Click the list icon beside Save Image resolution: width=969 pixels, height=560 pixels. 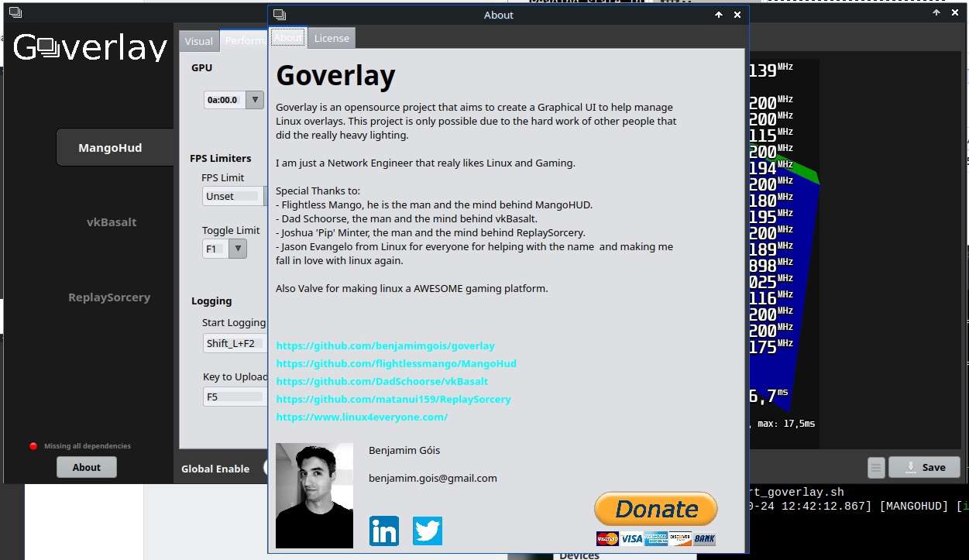876,468
